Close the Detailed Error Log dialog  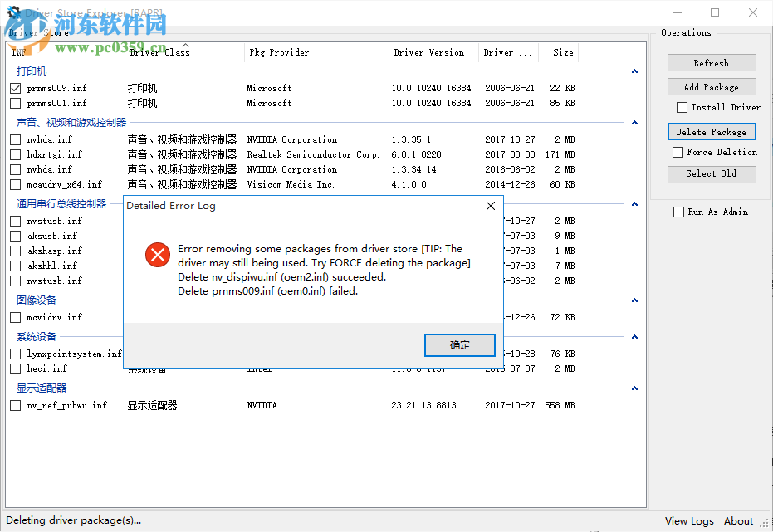pyautogui.click(x=490, y=205)
